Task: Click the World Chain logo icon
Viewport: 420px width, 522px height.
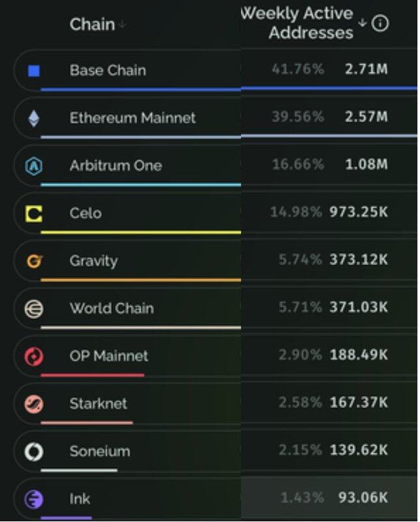Action: [x=34, y=309]
